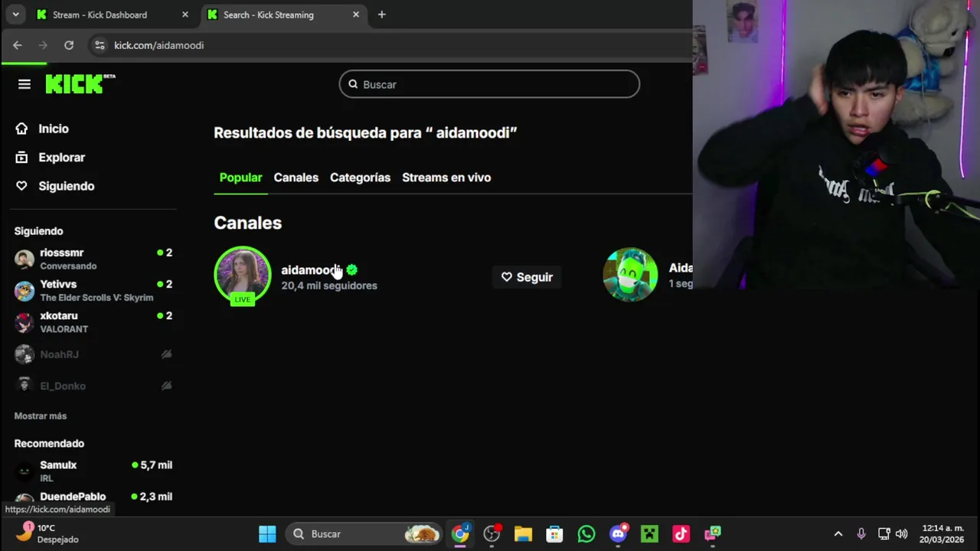The height and width of the screenshot is (551, 980).
Task: Click the Seguir button for aidamoodi
Action: point(527,277)
